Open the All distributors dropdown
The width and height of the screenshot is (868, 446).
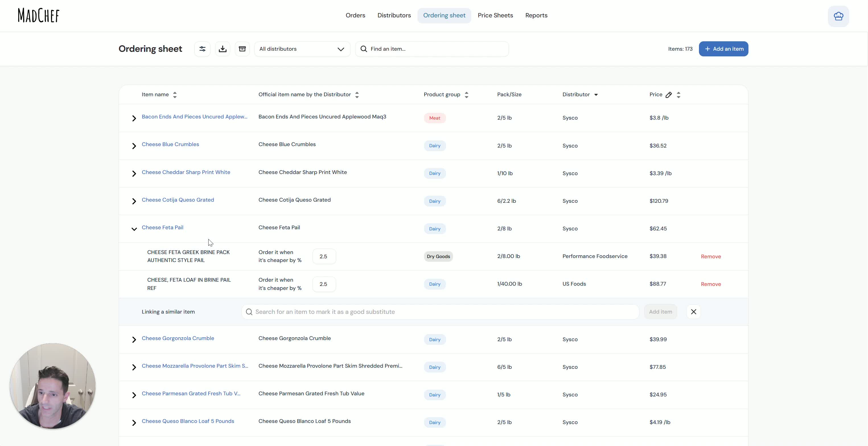tap(302, 49)
